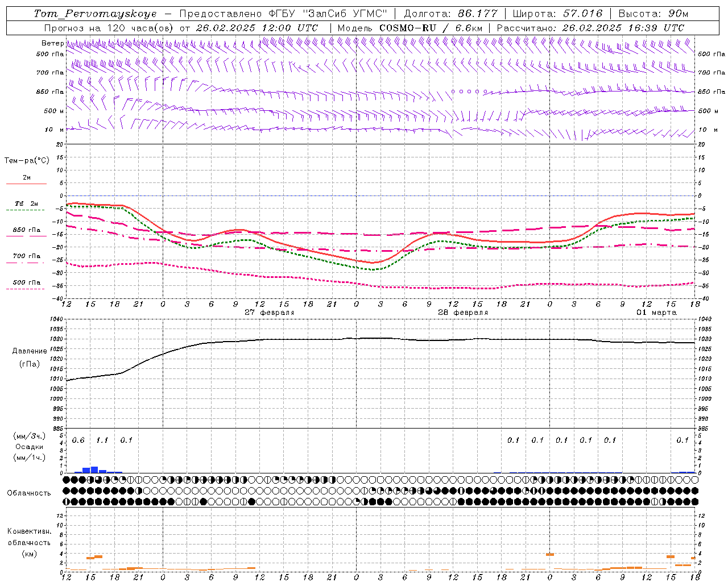Image resolution: width=728 pixels, height=582 pixels.
Task: Click the COSMO-RU / 6.6км model name
Action: click(x=431, y=28)
